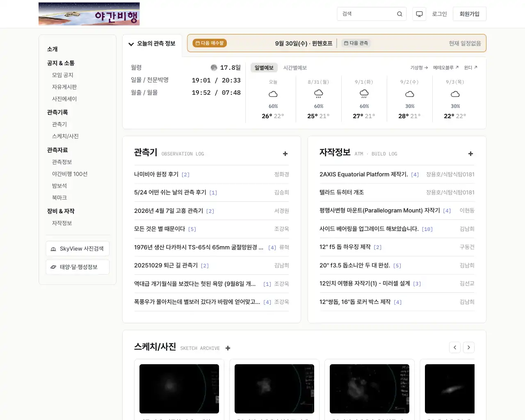Select the 일별예보 tab
525x420 pixels.
pos(264,68)
